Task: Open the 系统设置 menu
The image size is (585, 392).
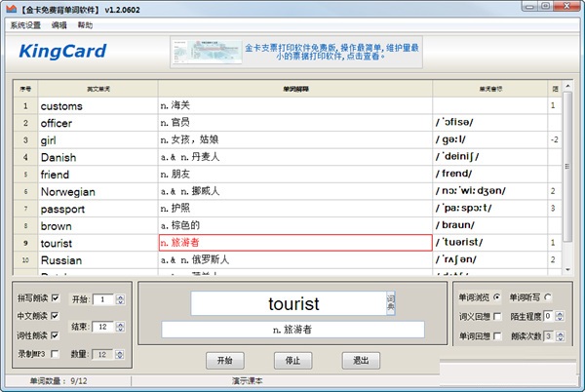Action: [25, 25]
